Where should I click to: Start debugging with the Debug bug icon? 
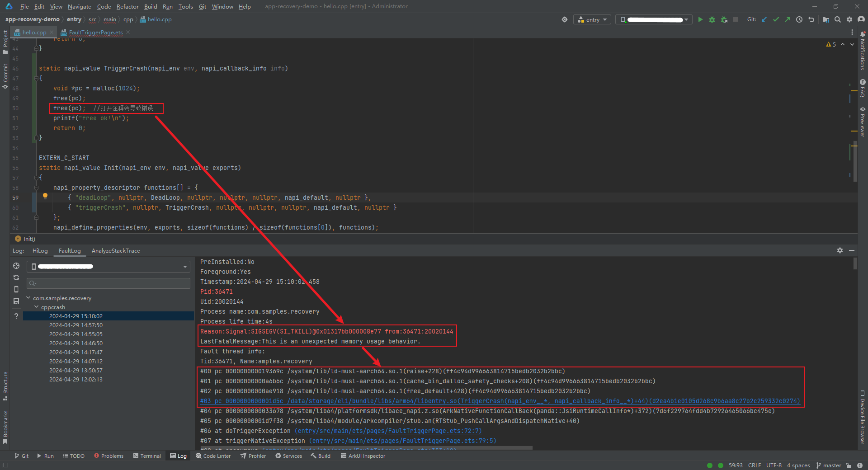712,19
